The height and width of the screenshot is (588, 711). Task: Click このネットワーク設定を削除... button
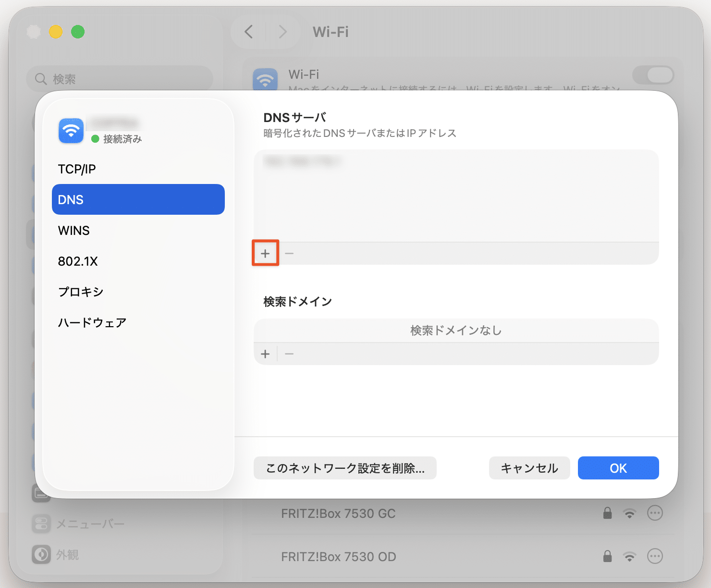click(345, 468)
